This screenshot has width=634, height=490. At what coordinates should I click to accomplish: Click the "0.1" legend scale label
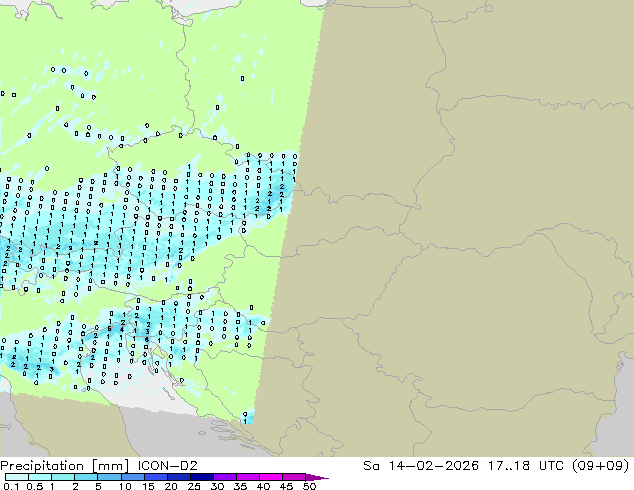12,486
